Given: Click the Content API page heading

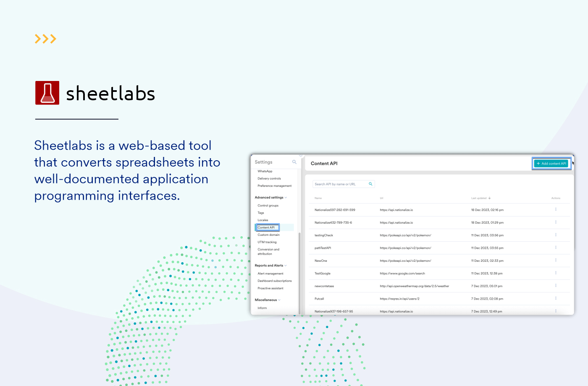Looking at the screenshot, I should (324, 164).
